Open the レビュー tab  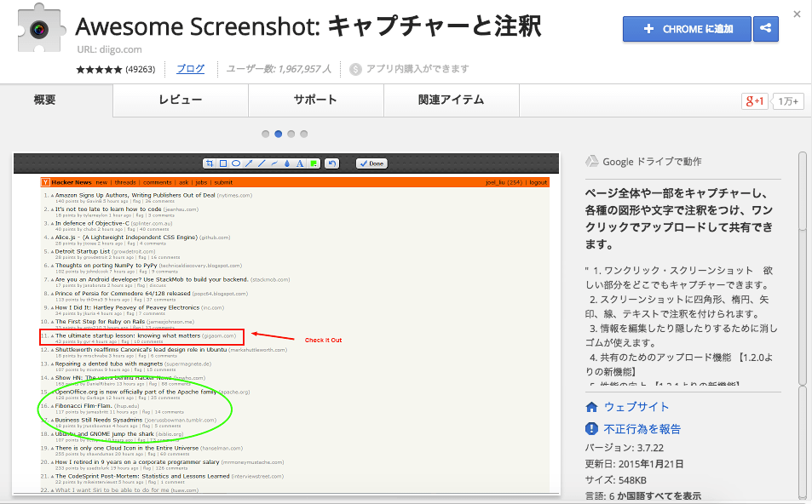(181, 100)
